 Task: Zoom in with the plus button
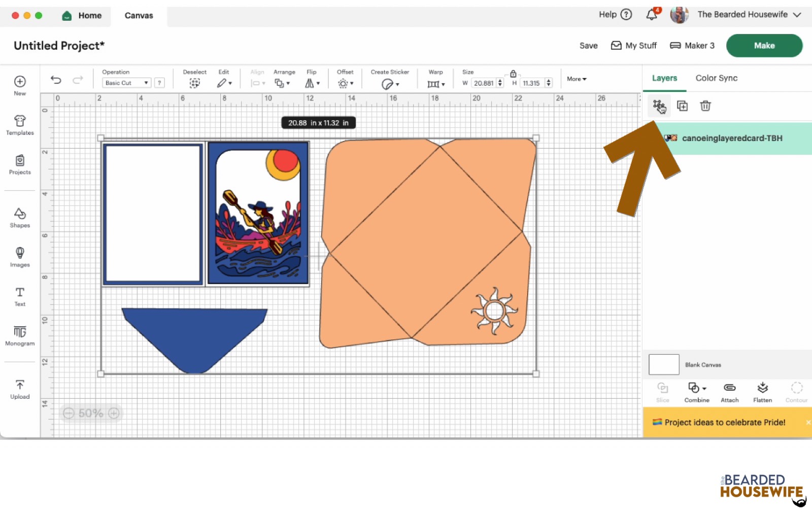(114, 413)
